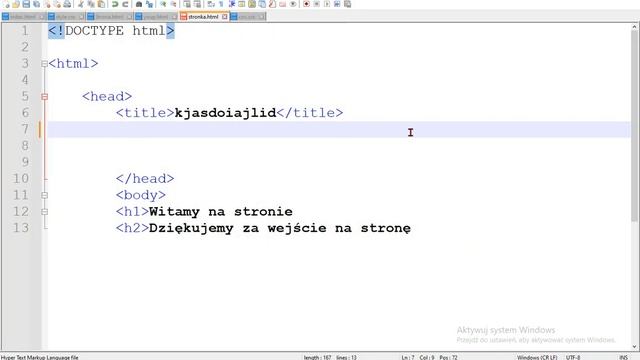
Task: Open the Document Map toolbar icon
Action: click(x=252, y=4)
